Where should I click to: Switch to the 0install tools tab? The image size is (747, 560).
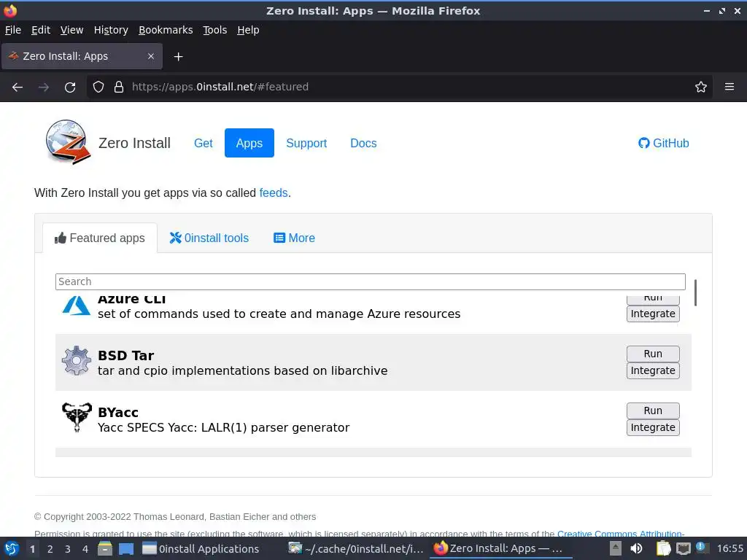pos(209,238)
